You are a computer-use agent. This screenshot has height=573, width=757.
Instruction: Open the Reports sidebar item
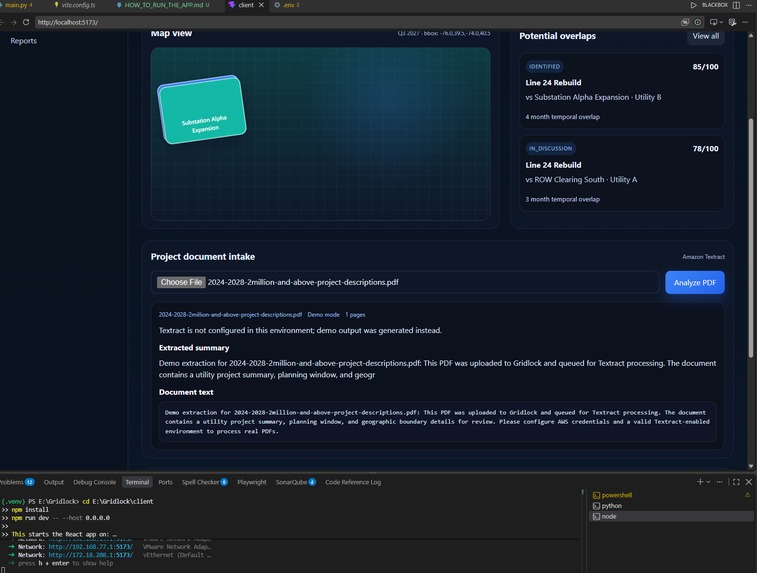(x=23, y=41)
